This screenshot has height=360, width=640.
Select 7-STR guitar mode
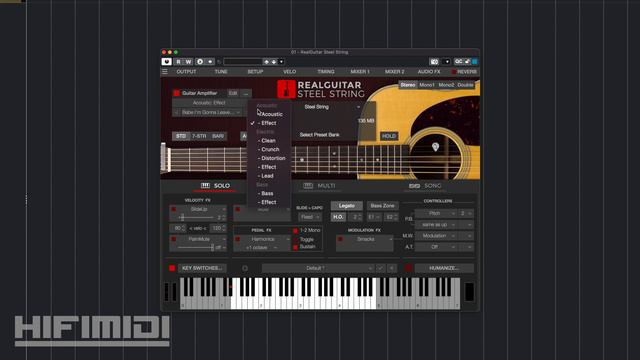(x=199, y=136)
